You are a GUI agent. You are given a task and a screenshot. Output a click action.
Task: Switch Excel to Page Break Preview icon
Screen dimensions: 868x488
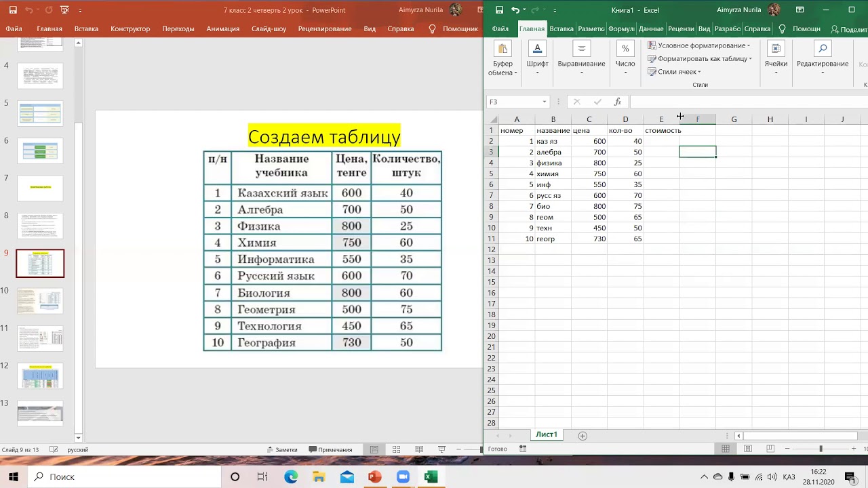[770, 449]
